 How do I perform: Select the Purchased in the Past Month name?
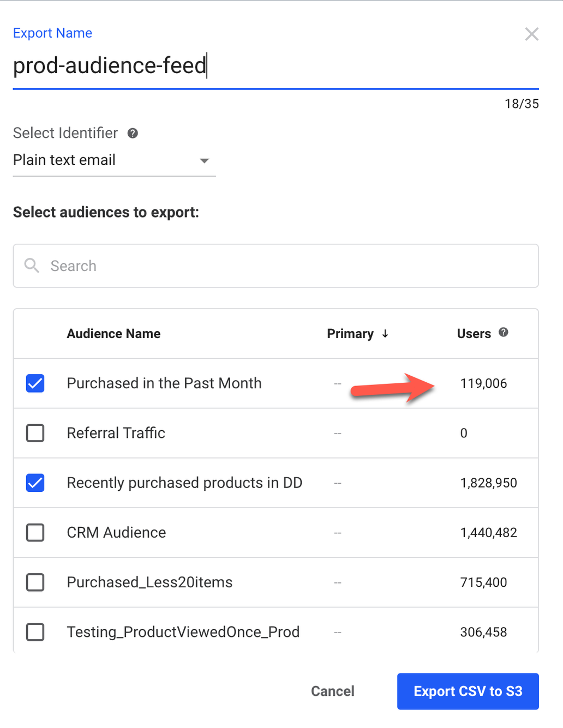pos(164,383)
